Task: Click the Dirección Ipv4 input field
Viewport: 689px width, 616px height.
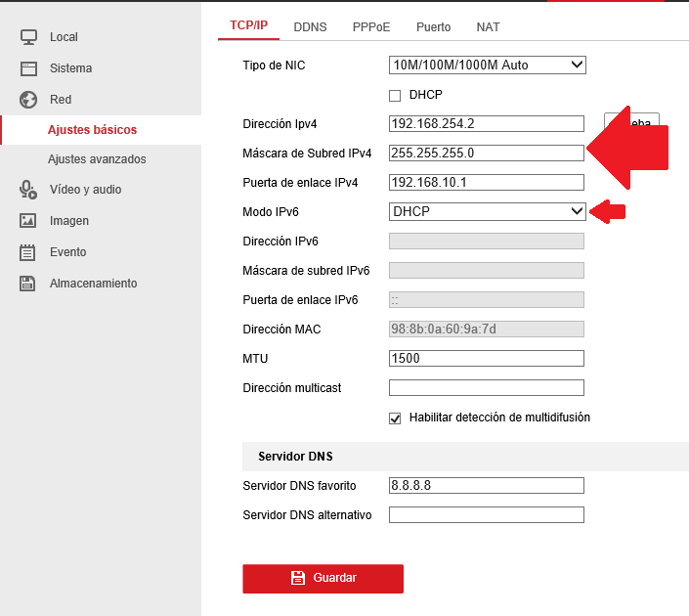Action: [x=487, y=123]
